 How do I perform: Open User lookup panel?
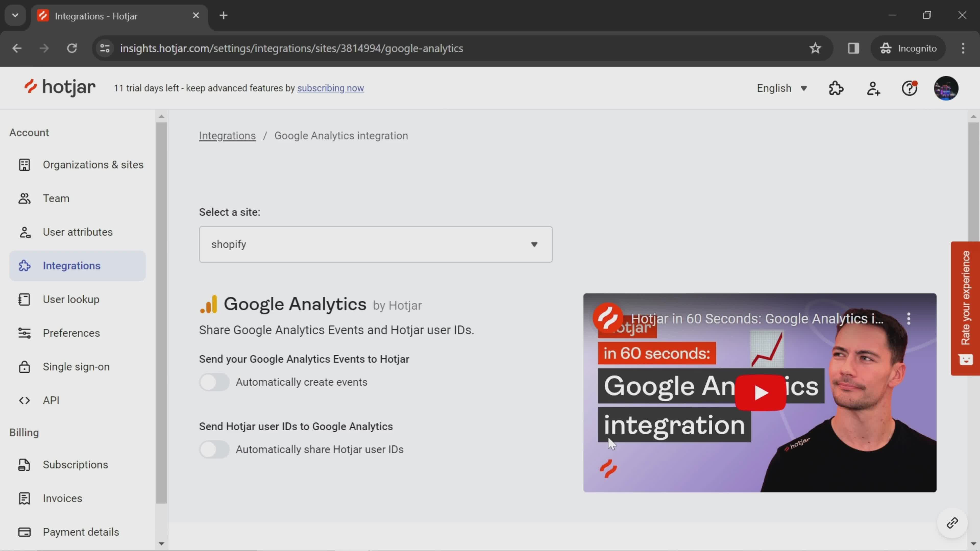(71, 299)
